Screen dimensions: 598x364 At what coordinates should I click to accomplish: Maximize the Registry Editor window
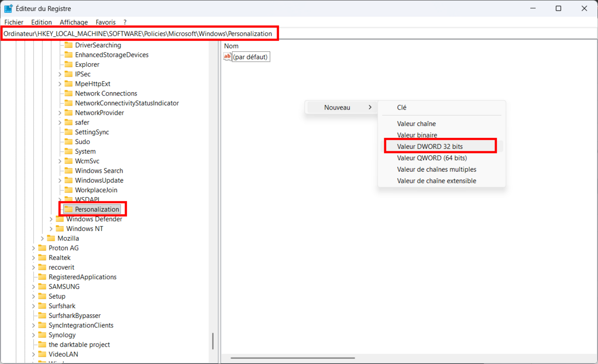[558, 8]
